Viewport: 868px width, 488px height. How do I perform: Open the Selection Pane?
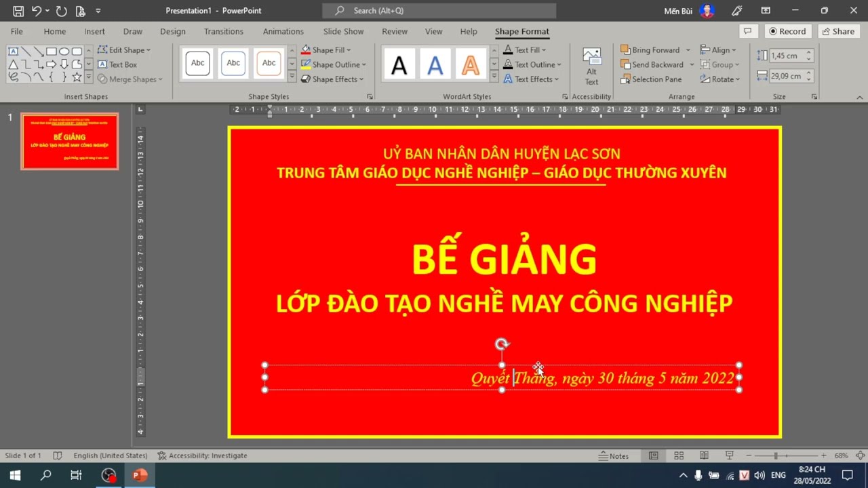click(x=651, y=79)
